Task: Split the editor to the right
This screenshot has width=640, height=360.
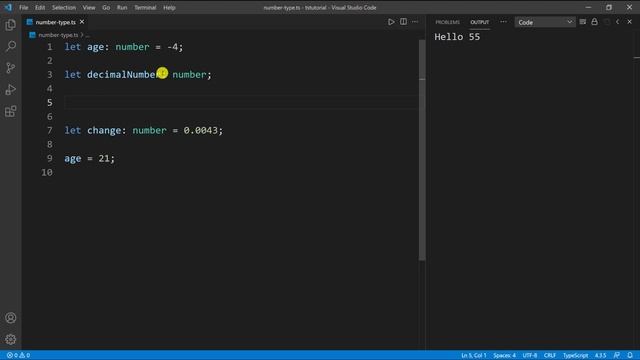Action: pyautogui.click(x=403, y=22)
